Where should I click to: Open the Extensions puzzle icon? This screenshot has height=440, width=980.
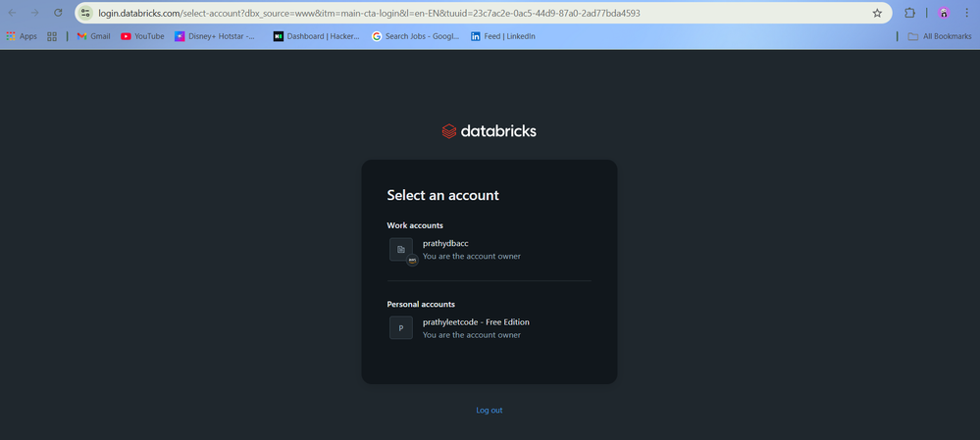909,13
